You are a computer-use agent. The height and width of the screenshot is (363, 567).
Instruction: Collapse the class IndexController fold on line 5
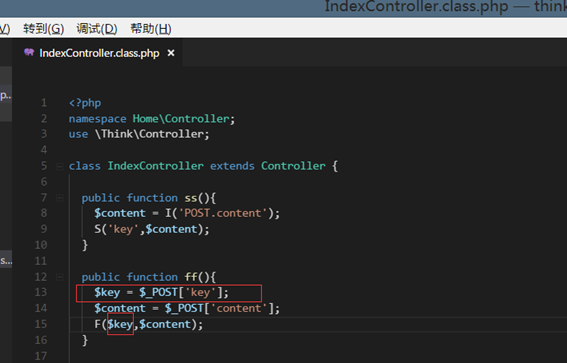pos(59,166)
